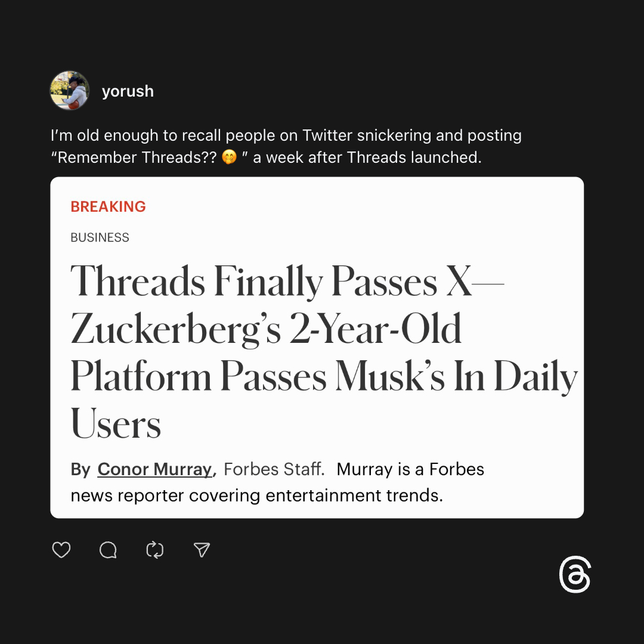
Task: Click the post caption starting "I'm old enough"
Action: pyautogui.click(x=286, y=135)
